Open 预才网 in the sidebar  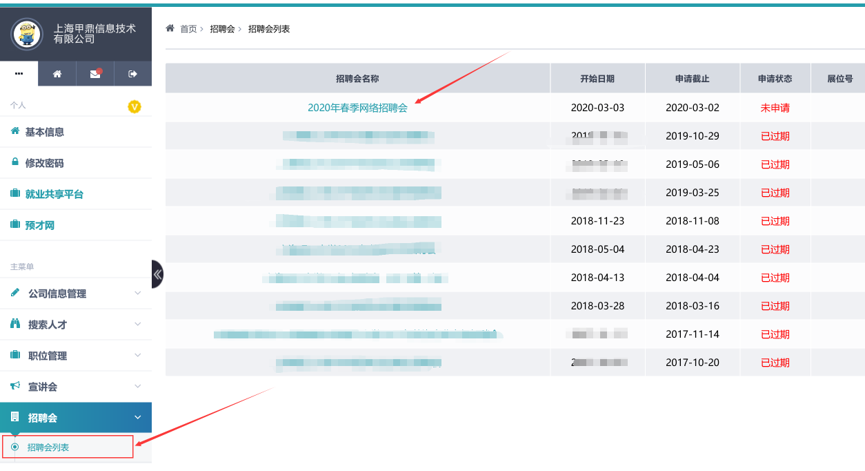pos(40,225)
